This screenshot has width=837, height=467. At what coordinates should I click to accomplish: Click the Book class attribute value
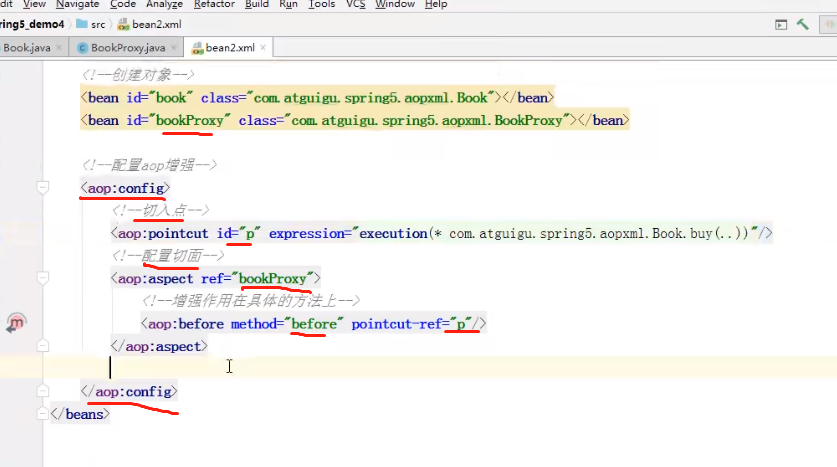(x=370, y=98)
